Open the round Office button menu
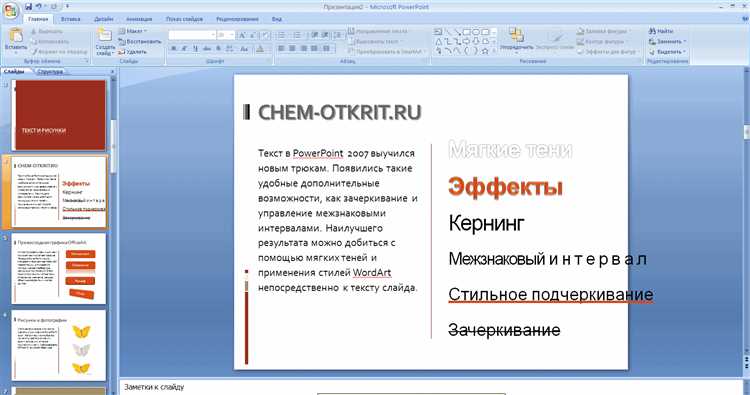This screenshot has width=750, height=395. point(10,10)
